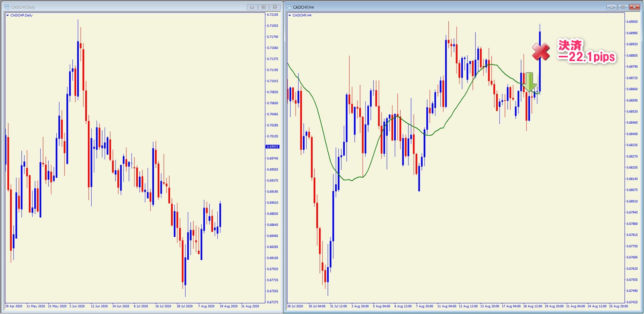Click date 12 Jun 2020 on the Daily axis
Screen dimensions: 644x314
point(100,306)
